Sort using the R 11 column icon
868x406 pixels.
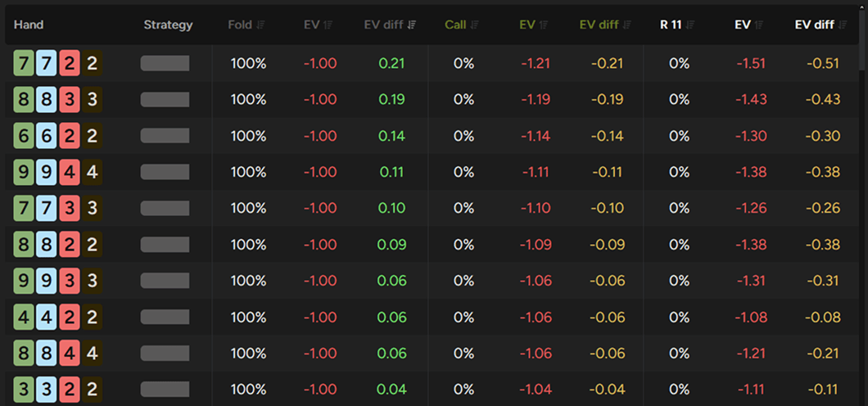point(690,25)
